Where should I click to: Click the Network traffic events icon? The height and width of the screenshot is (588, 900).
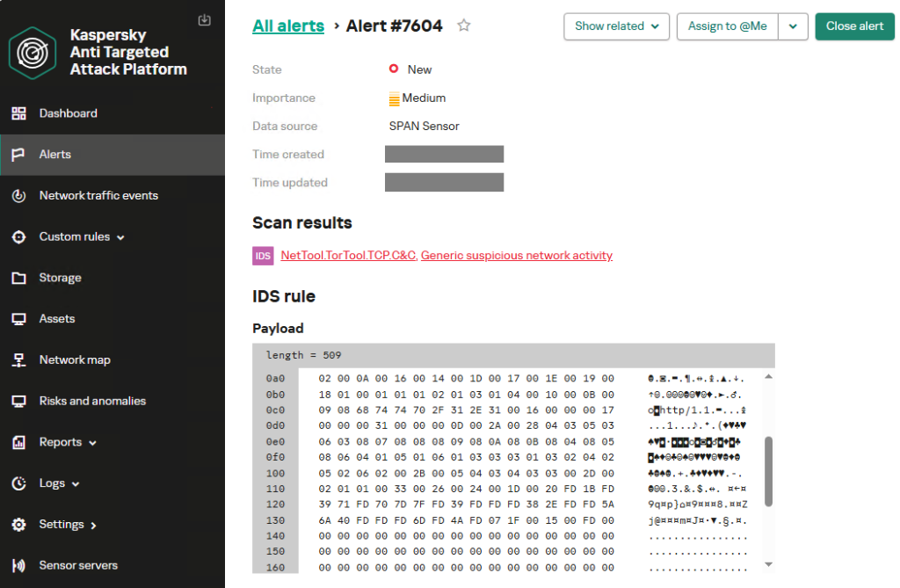click(x=19, y=196)
